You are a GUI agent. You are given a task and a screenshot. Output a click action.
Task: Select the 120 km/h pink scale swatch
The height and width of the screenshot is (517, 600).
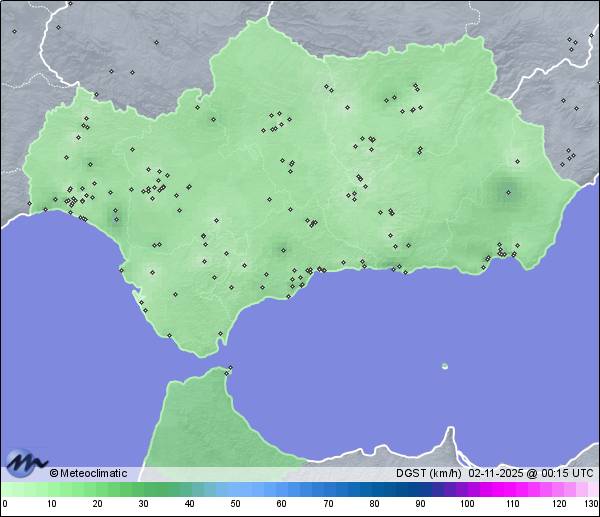tap(558, 490)
